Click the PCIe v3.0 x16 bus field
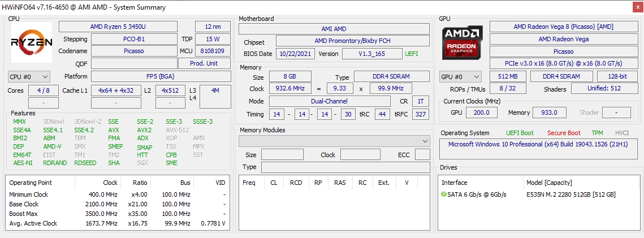This screenshot has width=644, height=238. 563,64
